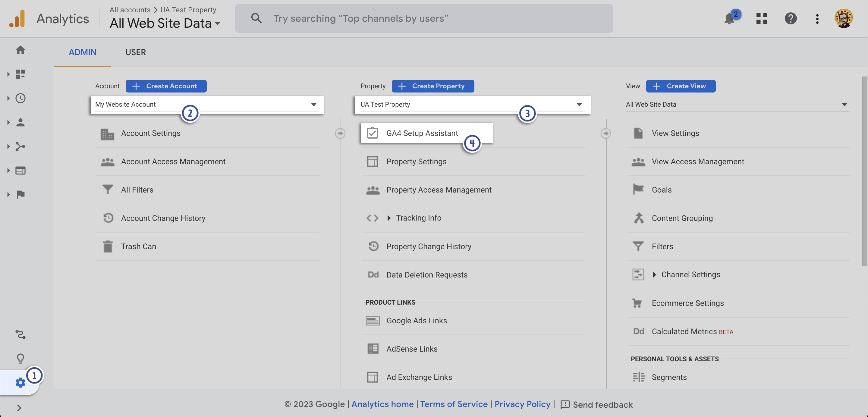Open notifications bell with badge 2

click(x=729, y=18)
